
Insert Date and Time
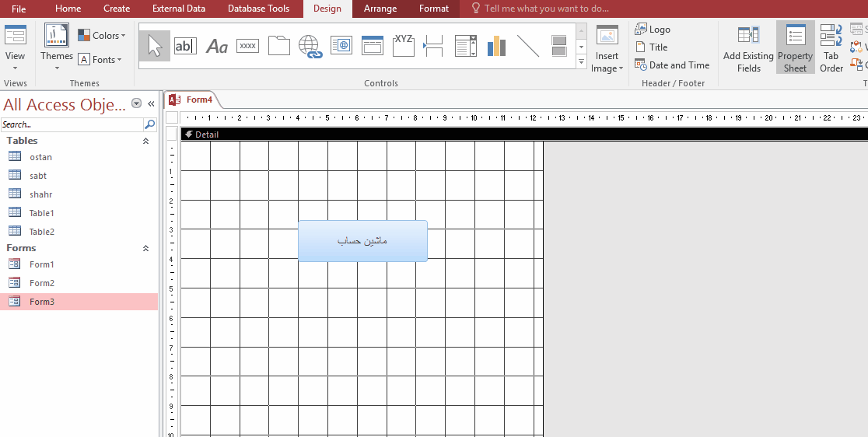click(672, 65)
